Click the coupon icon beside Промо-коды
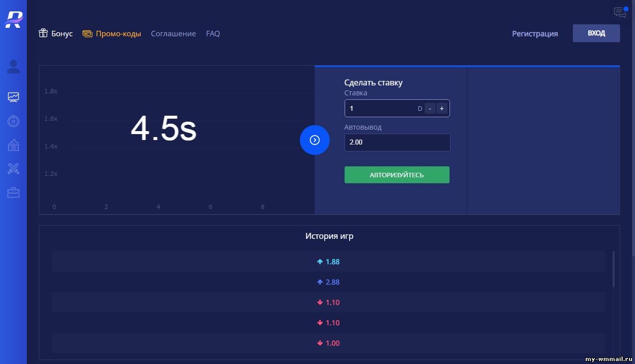This screenshot has width=635, height=364. [x=88, y=34]
